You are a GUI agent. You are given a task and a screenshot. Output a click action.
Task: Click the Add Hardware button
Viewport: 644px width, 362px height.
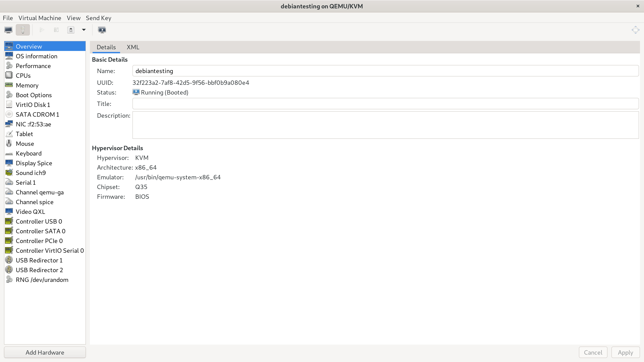(x=45, y=352)
